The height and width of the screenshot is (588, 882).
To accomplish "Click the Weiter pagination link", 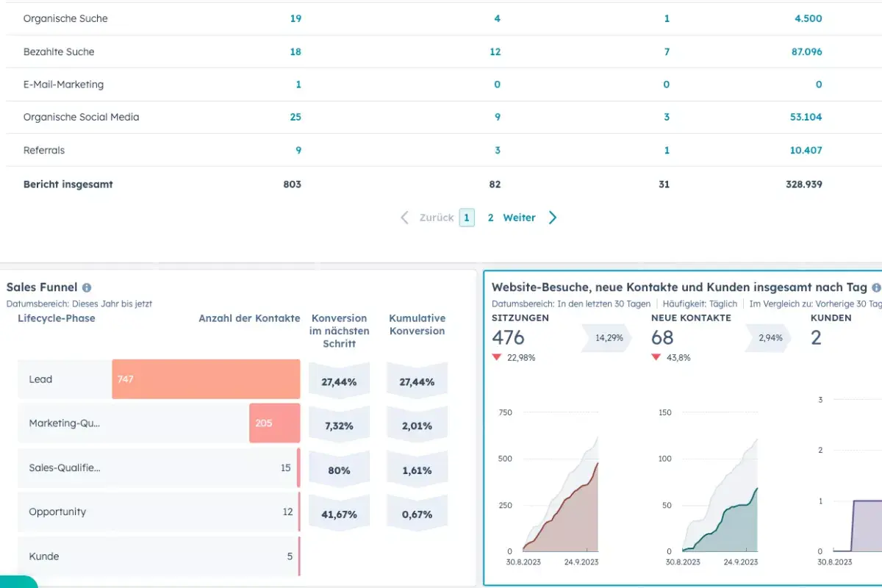I will tap(519, 218).
